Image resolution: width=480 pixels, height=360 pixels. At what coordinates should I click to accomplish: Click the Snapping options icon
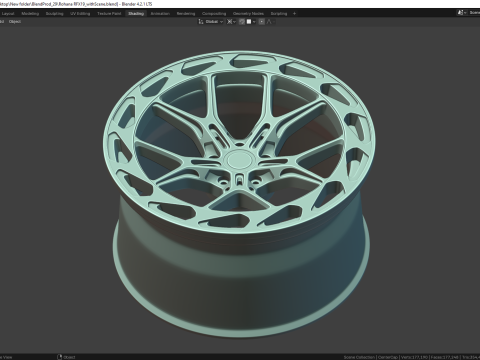[x=249, y=22]
